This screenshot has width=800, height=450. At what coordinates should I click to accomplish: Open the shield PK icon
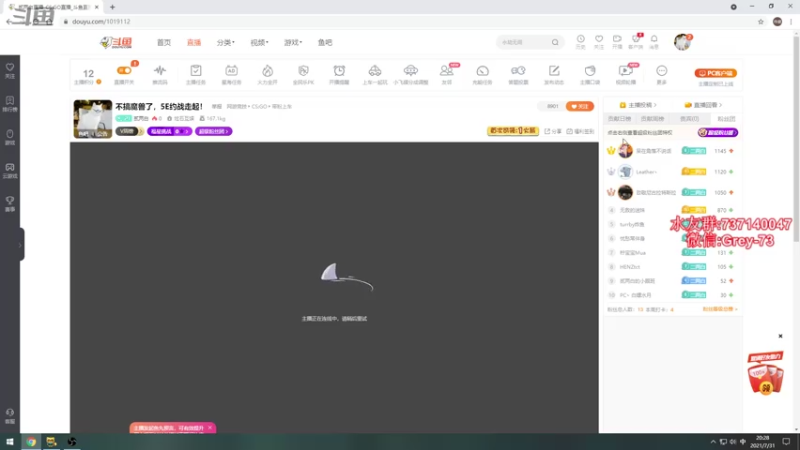pyautogui.click(x=303, y=70)
